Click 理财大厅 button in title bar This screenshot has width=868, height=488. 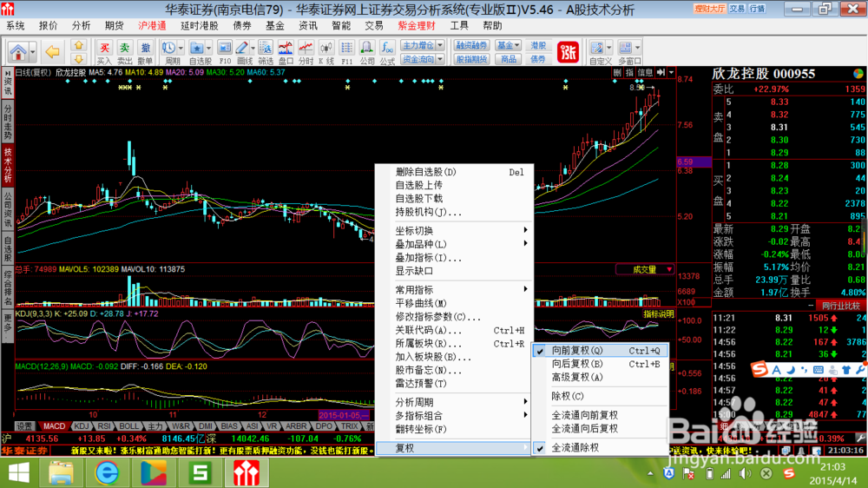click(x=710, y=9)
